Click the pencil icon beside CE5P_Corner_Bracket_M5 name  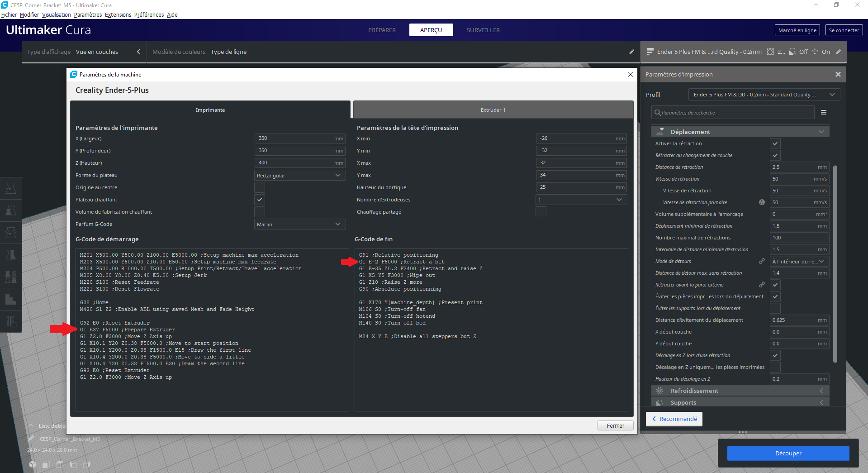(x=31, y=439)
